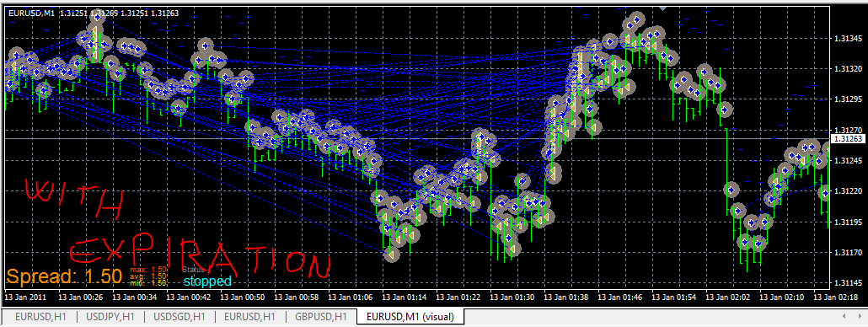Click the '13 Jan 2011' date label
This screenshot has width=868, height=327.
tap(25, 298)
